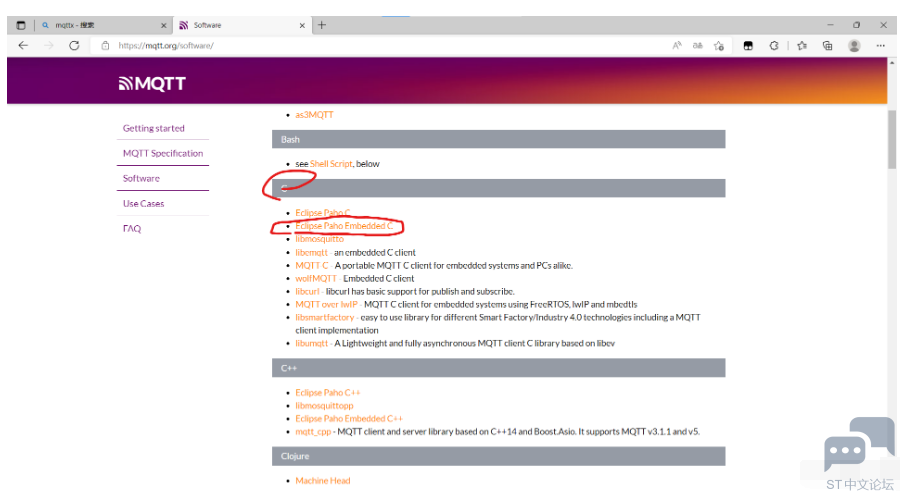This screenshot has width=903, height=500.
Task: Open the chat bubble widget
Action: (859, 444)
